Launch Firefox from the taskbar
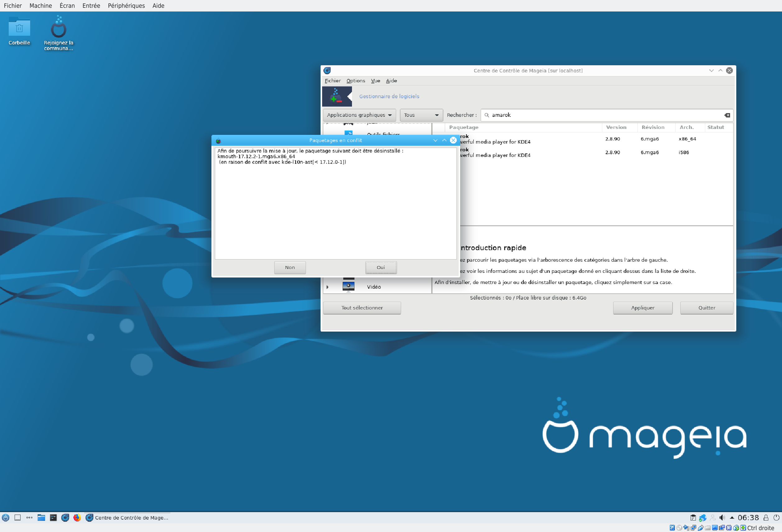The height and width of the screenshot is (532, 782). coord(77,517)
